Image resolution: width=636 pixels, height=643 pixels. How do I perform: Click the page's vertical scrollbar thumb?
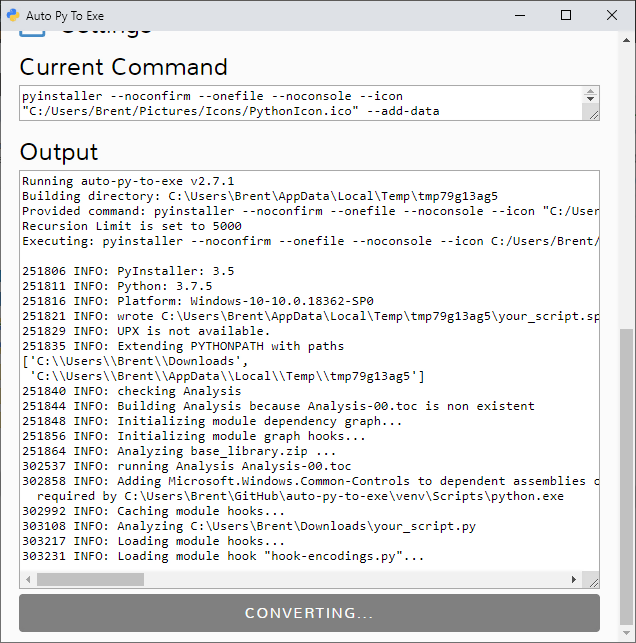coord(626,470)
